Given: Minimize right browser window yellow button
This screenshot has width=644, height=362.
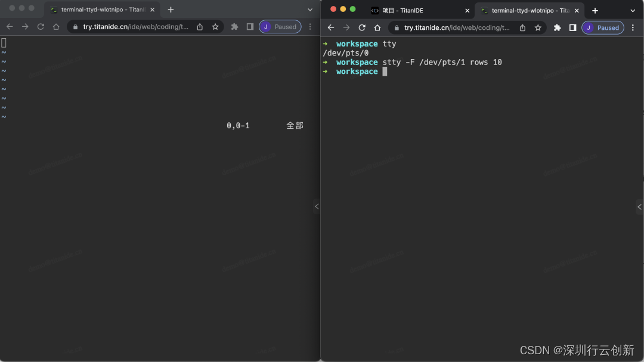Looking at the screenshot, I should click(343, 9).
